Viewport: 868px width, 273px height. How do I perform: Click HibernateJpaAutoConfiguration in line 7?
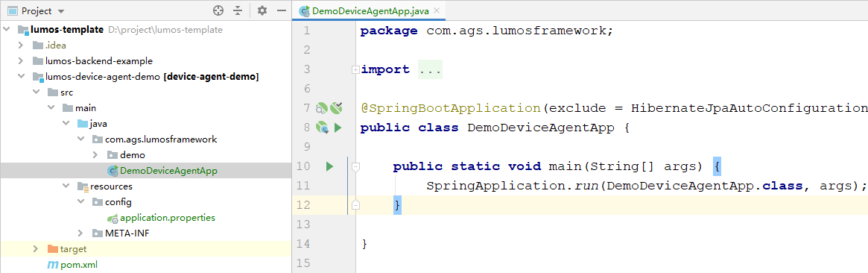point(749,108)
